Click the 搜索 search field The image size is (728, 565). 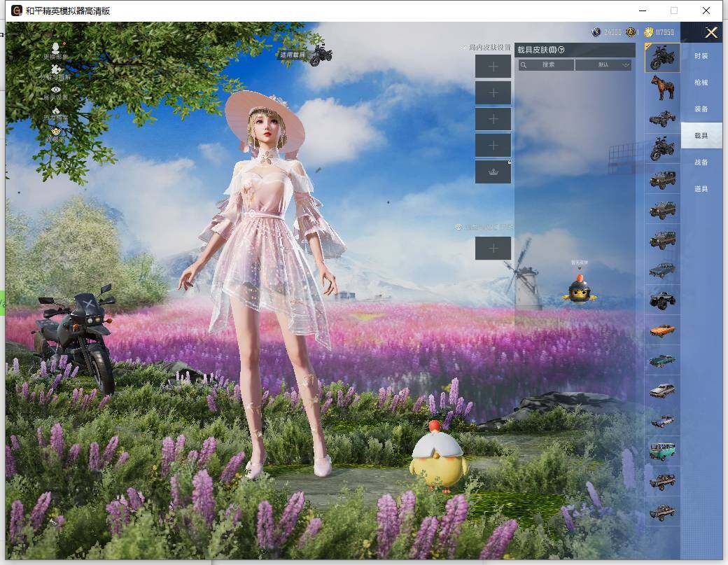coord(547,64)
